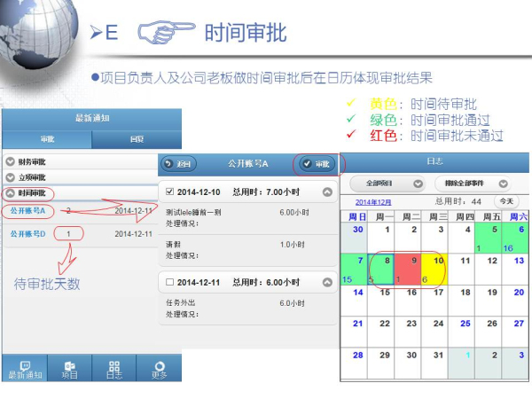The image size is (532, 399).
Task: Click the 返回 back button
Action: 180,164
